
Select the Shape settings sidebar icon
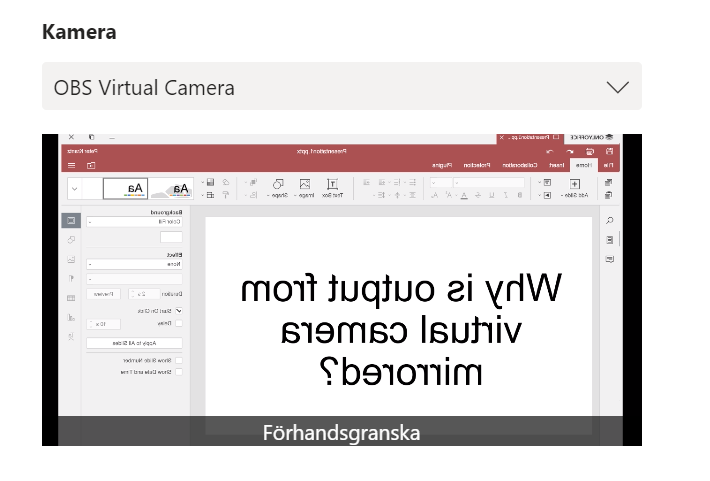click(71, 240)
